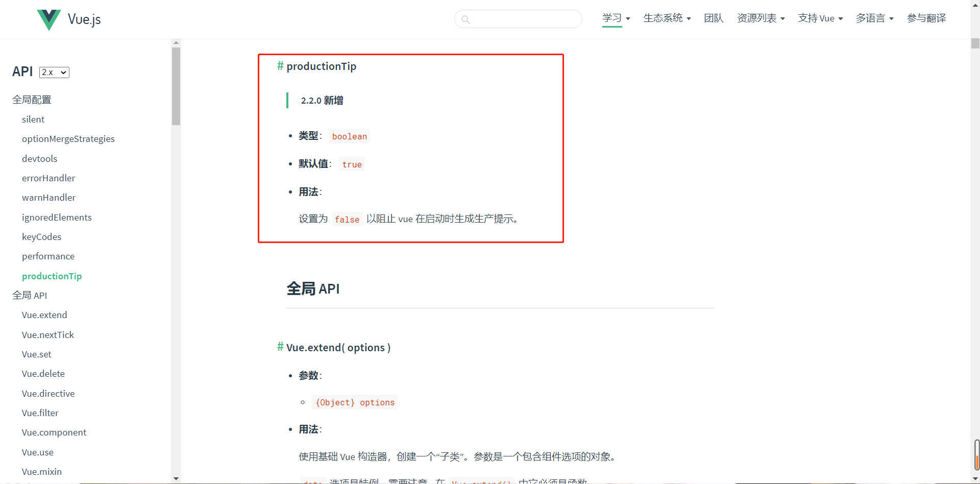Open Vue.component sidebar link
980x484 pixels.
tap(54, 432)
